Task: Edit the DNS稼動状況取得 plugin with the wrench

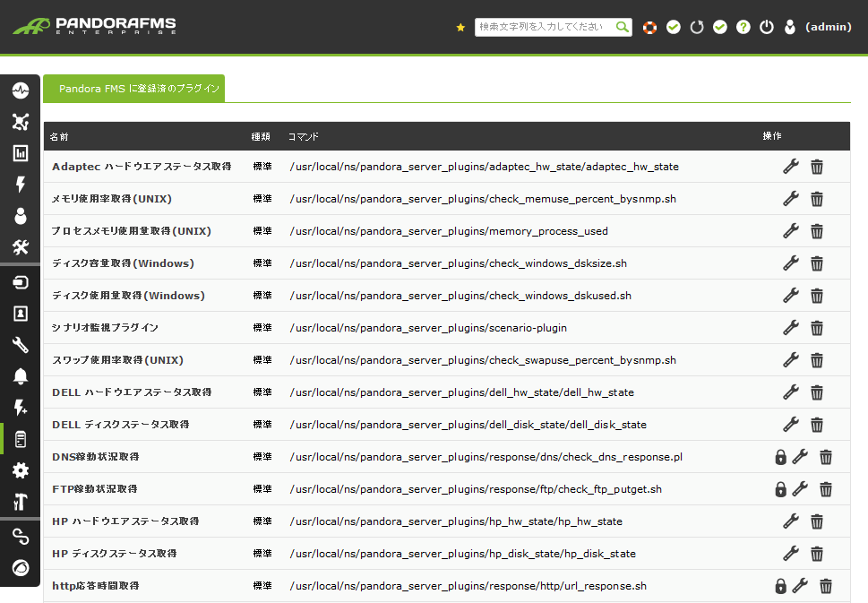Action: [800, 456]
